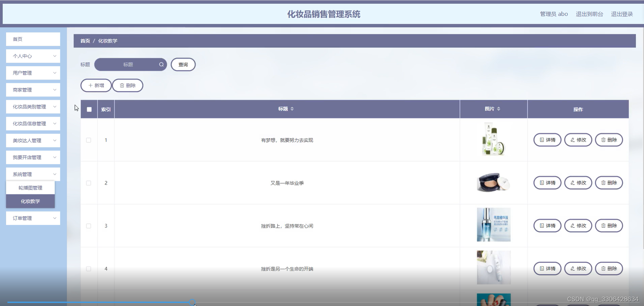Image resolution: width=644 pixels, height=306 pixels.
Task: Click the 化妆品销售管理系统 header title
Action: [x=324, y=14]
